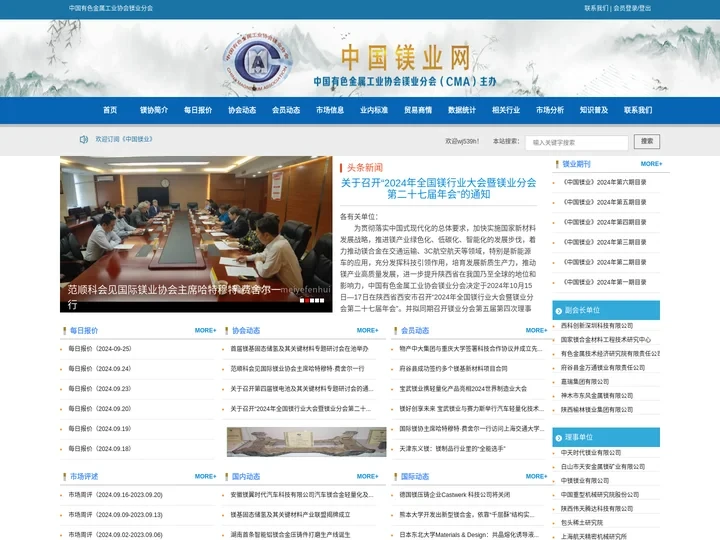This screenshot has height=540, width=720.
Task: Open 市场分析 in the navigation bar
Action: [550, 110]
